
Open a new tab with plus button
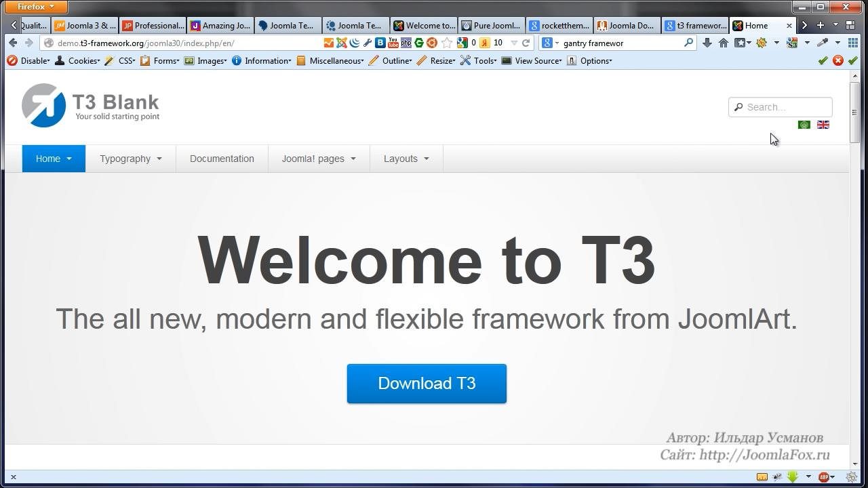(x=820, y=25)
